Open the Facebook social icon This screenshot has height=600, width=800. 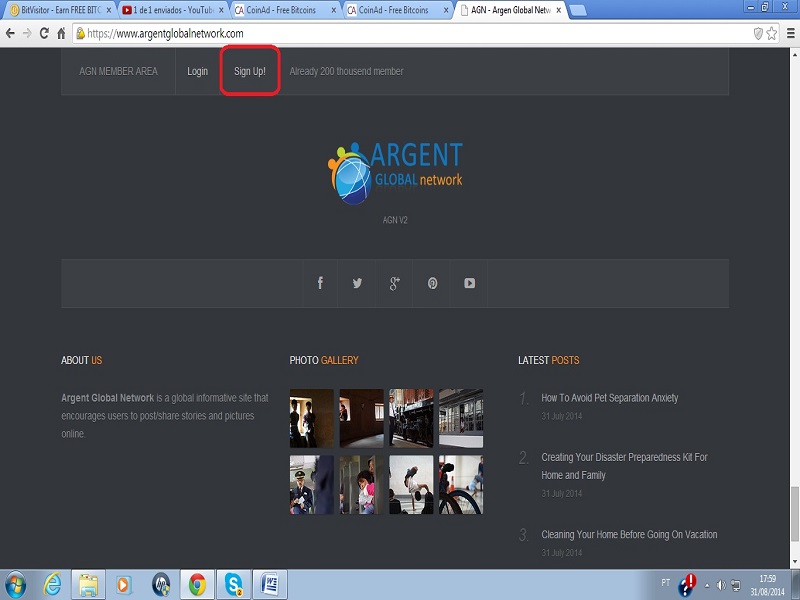click(320, 283)
